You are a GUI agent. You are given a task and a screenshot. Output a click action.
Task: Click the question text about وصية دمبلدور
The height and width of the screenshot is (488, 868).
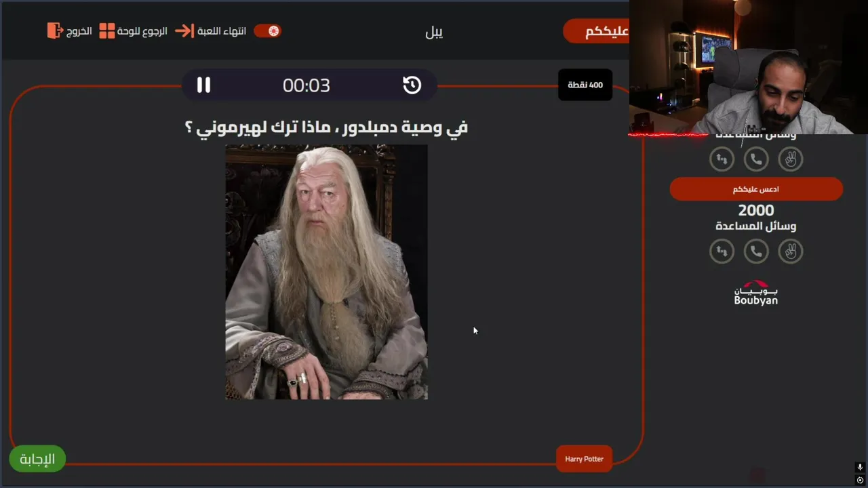click(327, 127)
